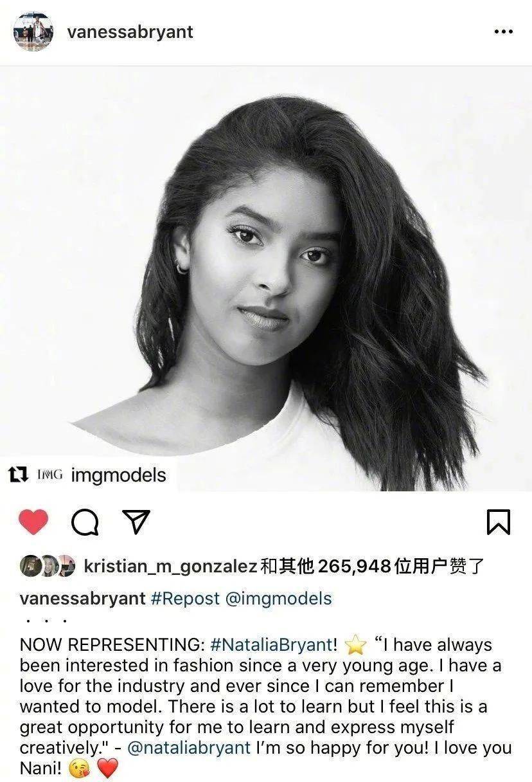The image size is (532, 782).
Task: Tap the black-and-white portrait photo
Action: pos(266,278)
